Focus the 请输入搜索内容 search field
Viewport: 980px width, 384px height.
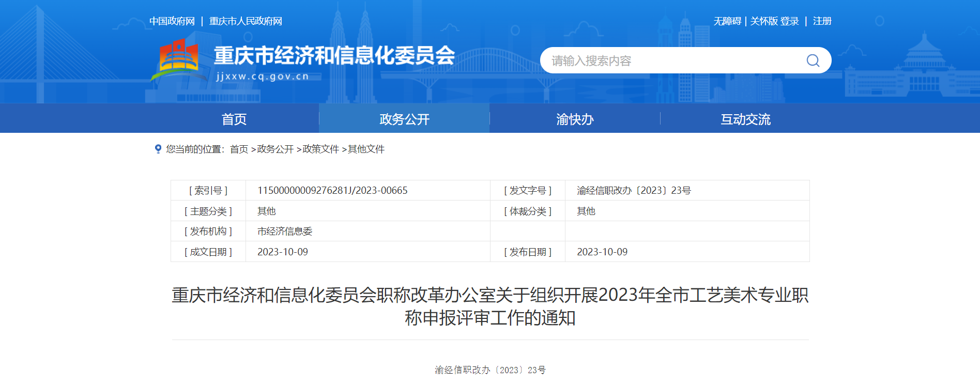pyautogui.click(x=672, y=60)
